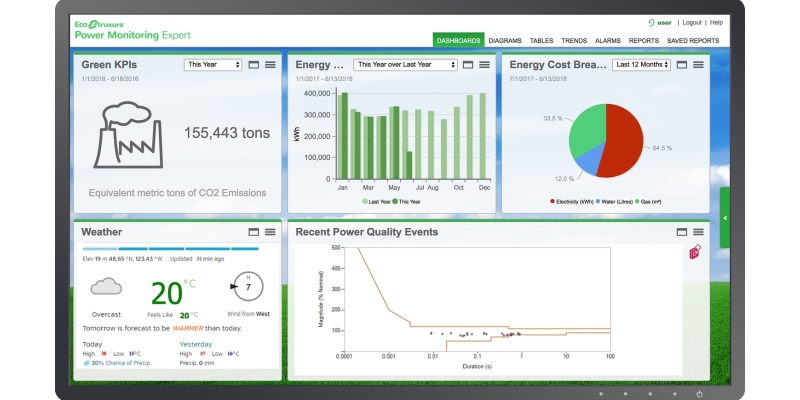
Task: Expand the green side panel arrow
Action: [725, 216]
